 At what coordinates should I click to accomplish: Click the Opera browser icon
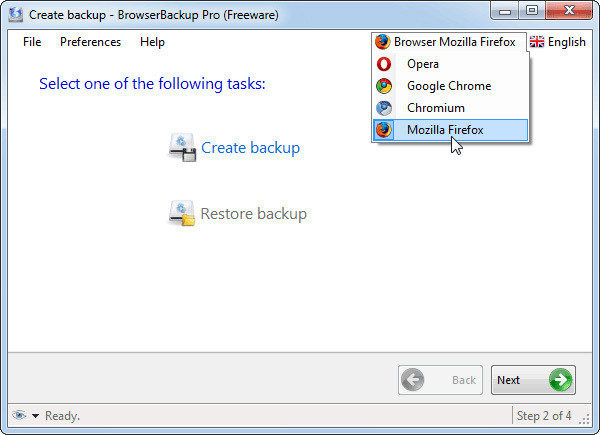point(383,64)
